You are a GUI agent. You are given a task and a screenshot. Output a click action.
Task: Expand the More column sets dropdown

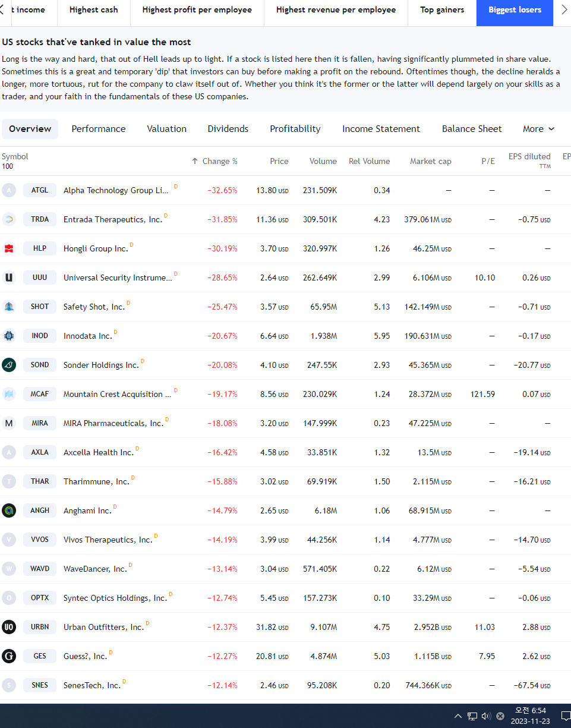(539, 129)
